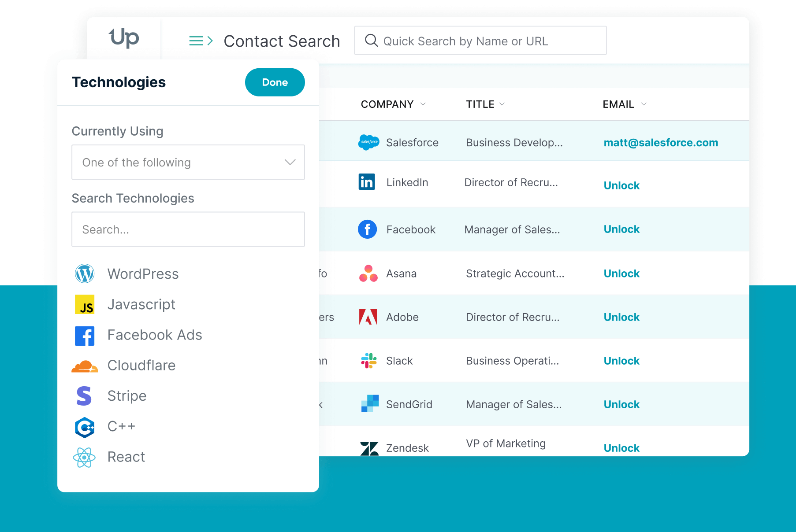Click the WordPress logo icon

pyautogui.click(x=85, y=274)
